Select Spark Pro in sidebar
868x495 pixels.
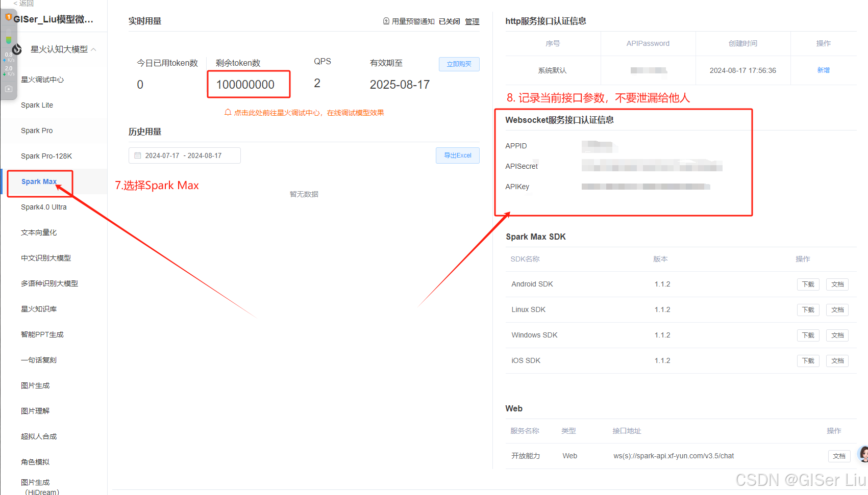[37, 131]
